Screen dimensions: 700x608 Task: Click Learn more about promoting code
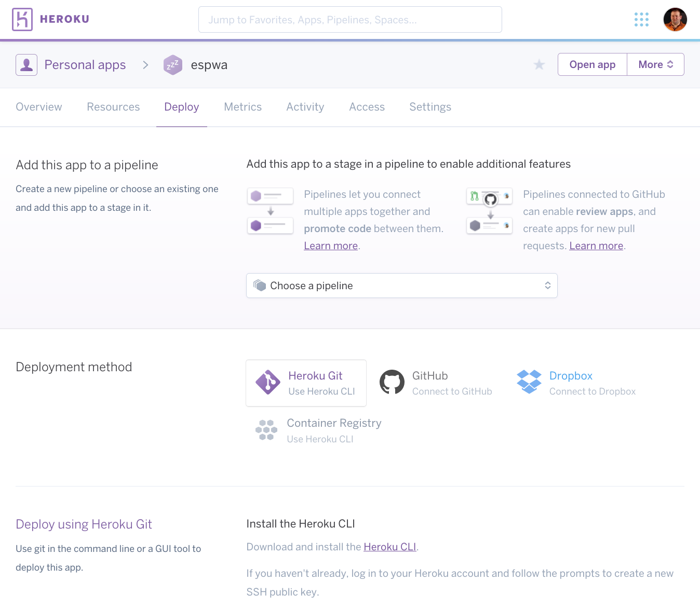coord(331,246)
